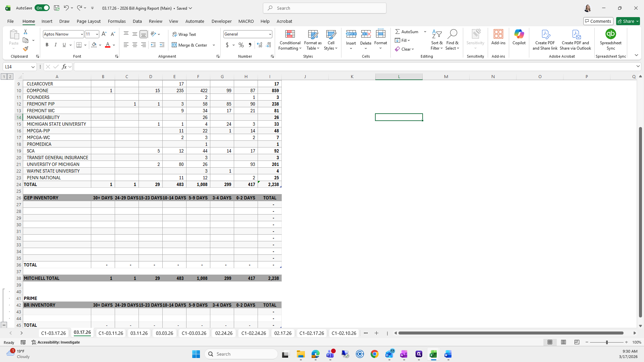Toggle the AutoSave switch off
The image size is (644, 362).
click(x=42, y=8)
